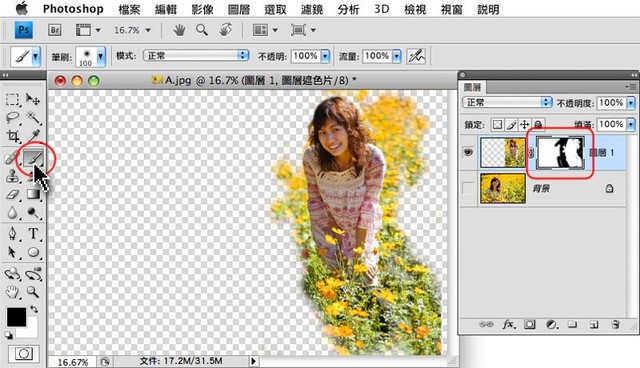Add a layer style with fx button
Viewport: 640px width, 368px height.
point(509,324)
